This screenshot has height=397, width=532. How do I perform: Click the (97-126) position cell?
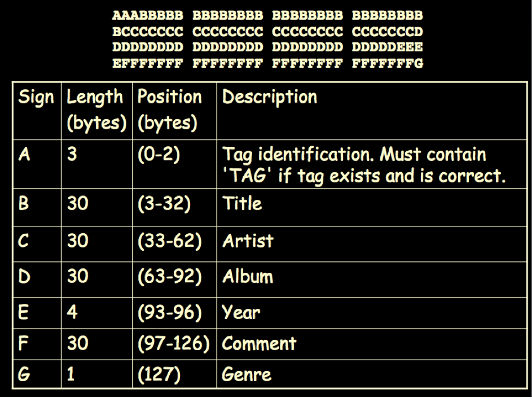click(x=174, y=344)
